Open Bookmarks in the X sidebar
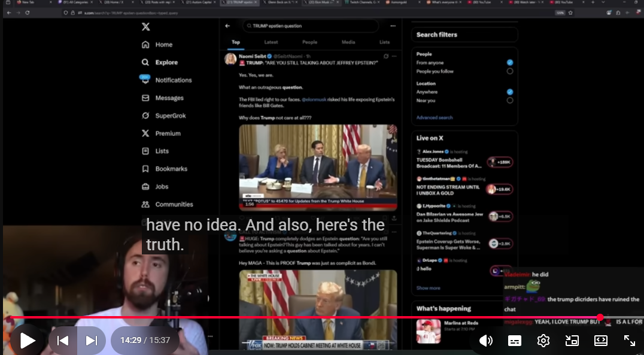This screenshot has height=355, width=644. [x=164, y=168]
